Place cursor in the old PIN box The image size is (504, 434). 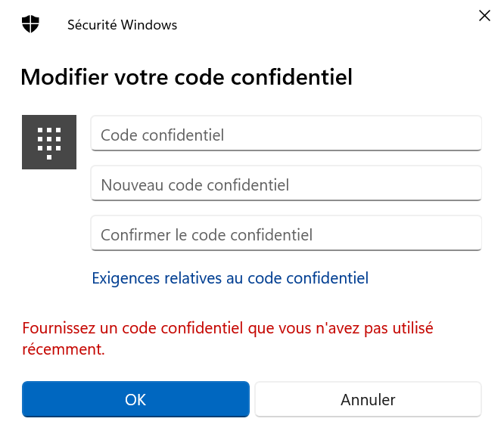click(x=286, y=135)
